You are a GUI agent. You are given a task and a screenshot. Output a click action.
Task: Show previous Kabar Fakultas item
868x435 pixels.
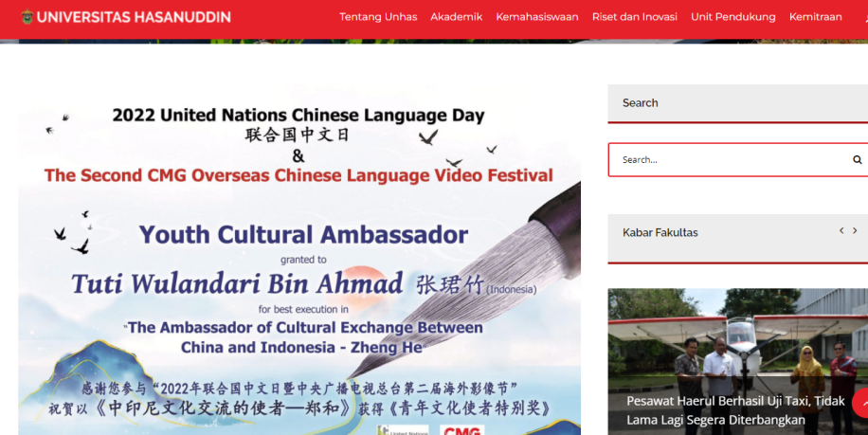(x=841, y=230)
